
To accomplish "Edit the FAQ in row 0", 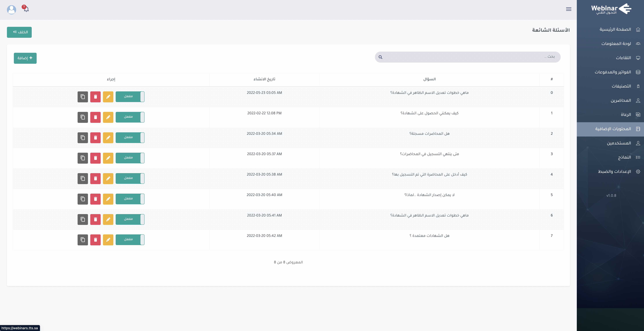I will point(108,97).
